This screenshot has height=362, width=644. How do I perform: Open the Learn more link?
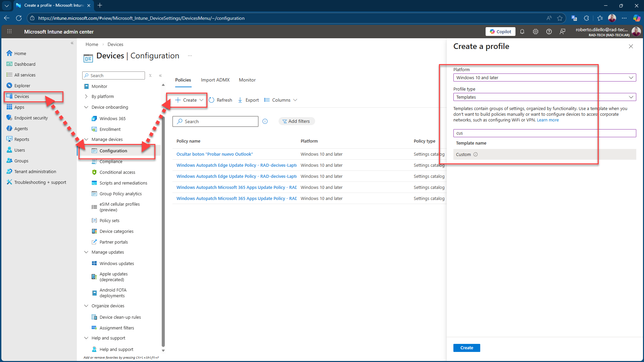point(548,120)
